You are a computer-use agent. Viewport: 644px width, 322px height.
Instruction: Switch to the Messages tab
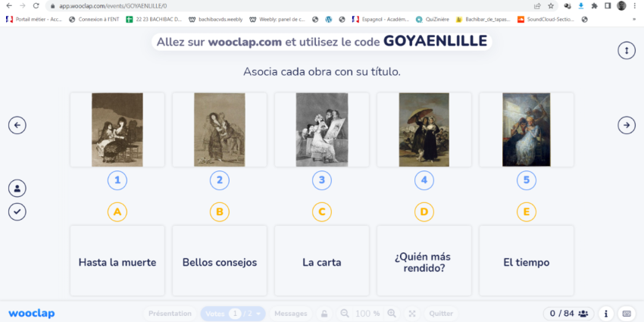pyautogui.click(x=290, y=314)
